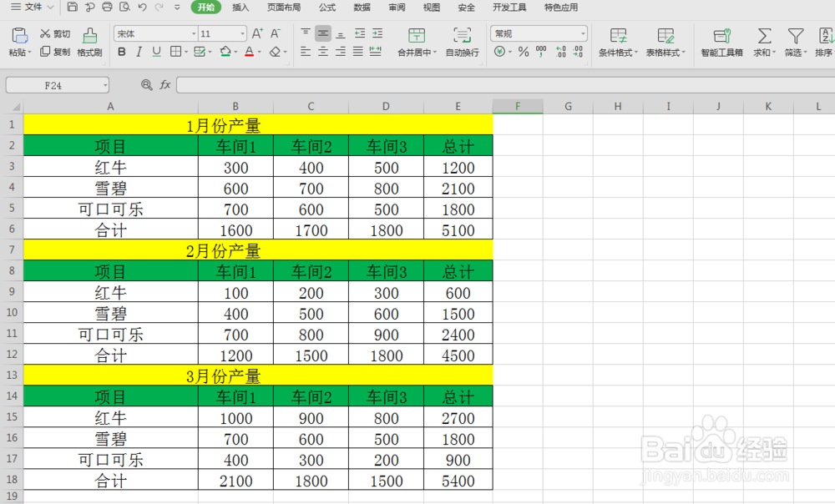Screen dimensions: 835x504
Task: Click the decrease indent icon
Action: 360,33
